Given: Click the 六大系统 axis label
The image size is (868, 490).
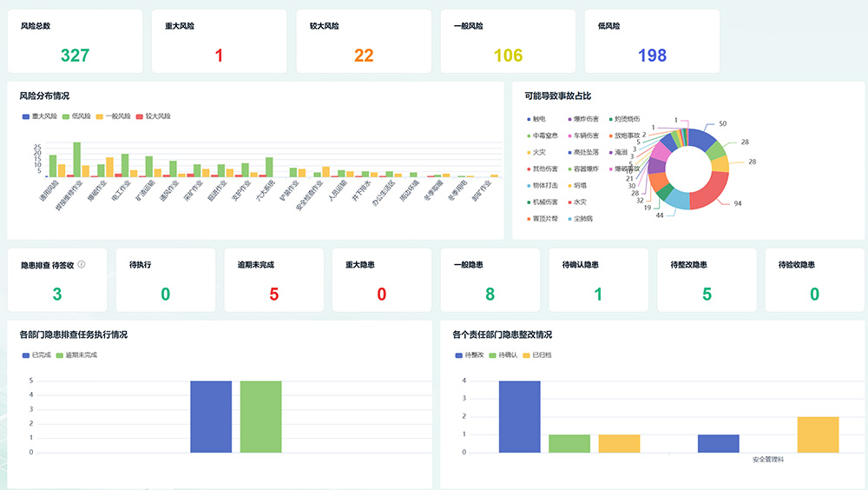Looking at the screenshot, I should [266, 189].
